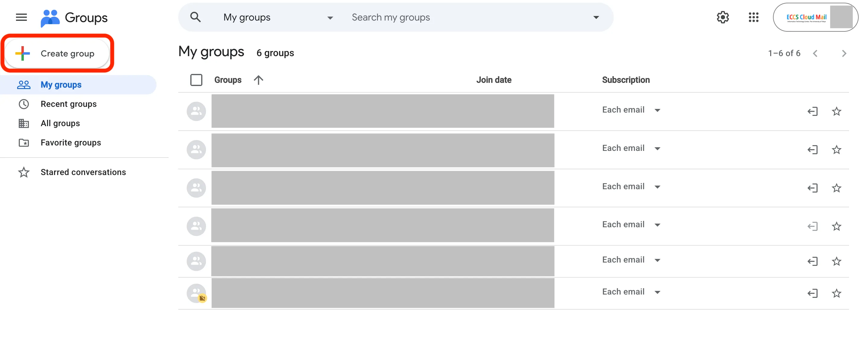Star the first group as favorite
The height and width of the screenshot is (341, 868).
tap(836, 111)
